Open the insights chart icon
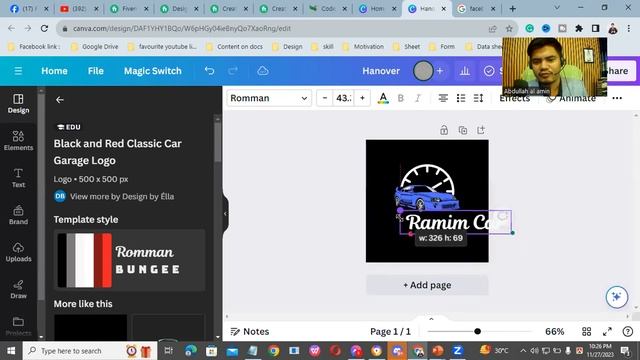The height and width of the screenshot is (360, 640). [464, 71]
